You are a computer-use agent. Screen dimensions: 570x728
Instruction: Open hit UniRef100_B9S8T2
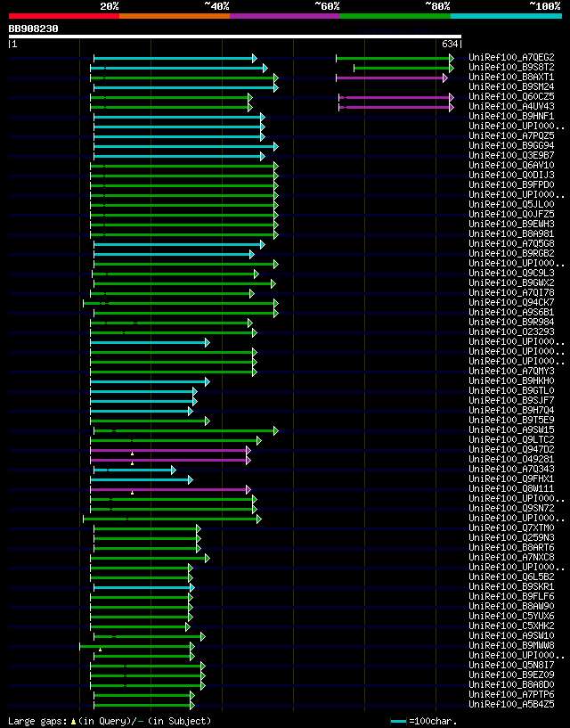coord(511,68)
